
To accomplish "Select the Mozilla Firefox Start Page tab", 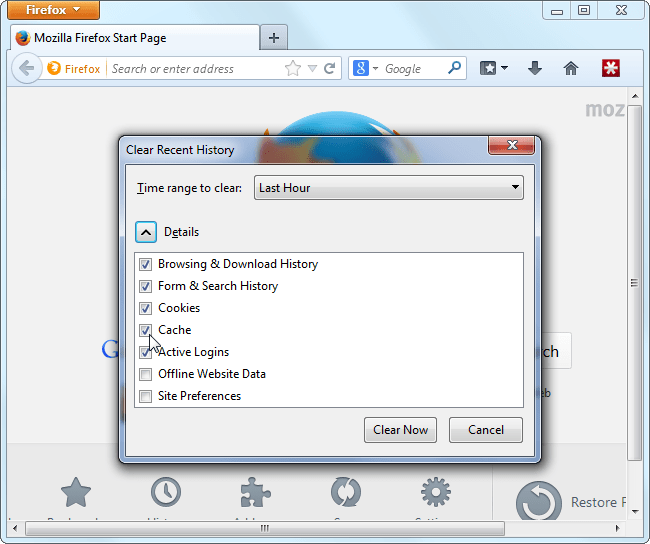I will pyautogui.click(x=135, y=38).
